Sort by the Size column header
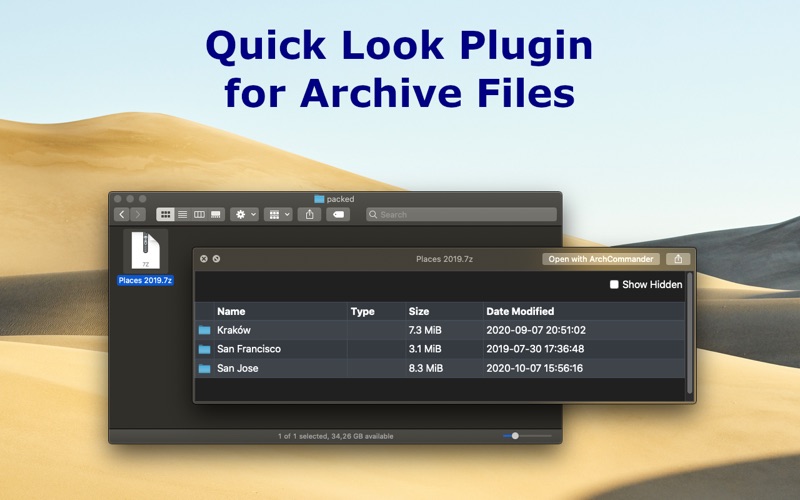The width and height of the screenshot is (800, 500). pyautogui.click(x=419, y=311)
